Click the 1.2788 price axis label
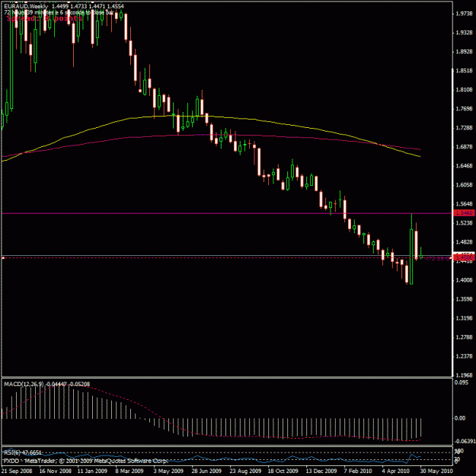The width and height of the screenshot is (476, 476). pyautogui.click(x=465, y=337)
